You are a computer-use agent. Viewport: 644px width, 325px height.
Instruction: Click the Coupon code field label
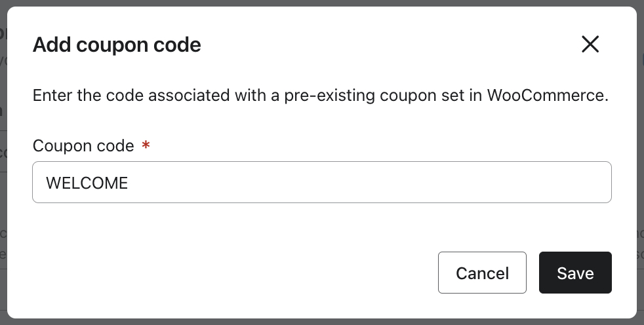(x=83, y=145)
